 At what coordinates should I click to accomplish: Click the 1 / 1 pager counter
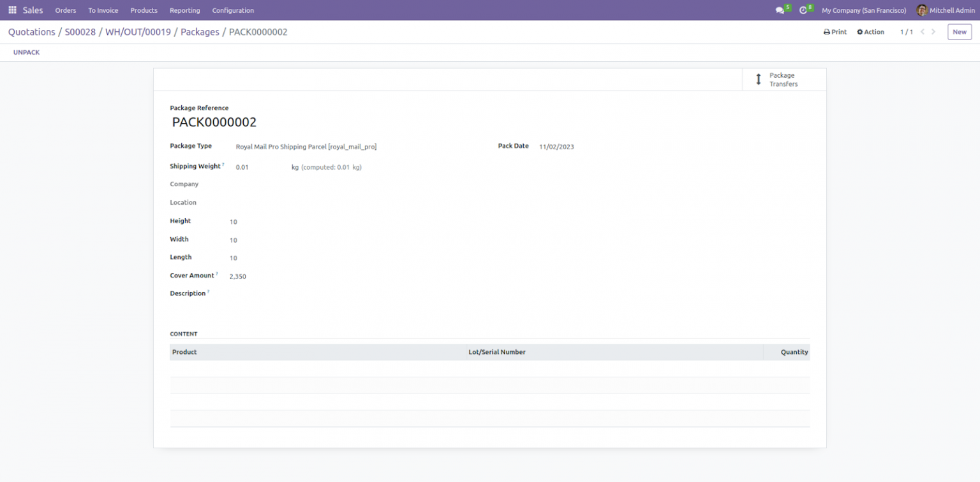907,32
